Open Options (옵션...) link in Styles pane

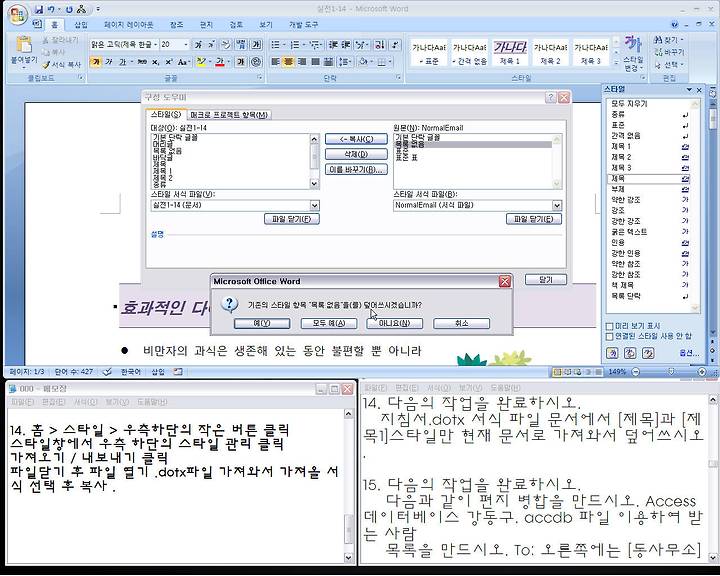click(689, 353)
